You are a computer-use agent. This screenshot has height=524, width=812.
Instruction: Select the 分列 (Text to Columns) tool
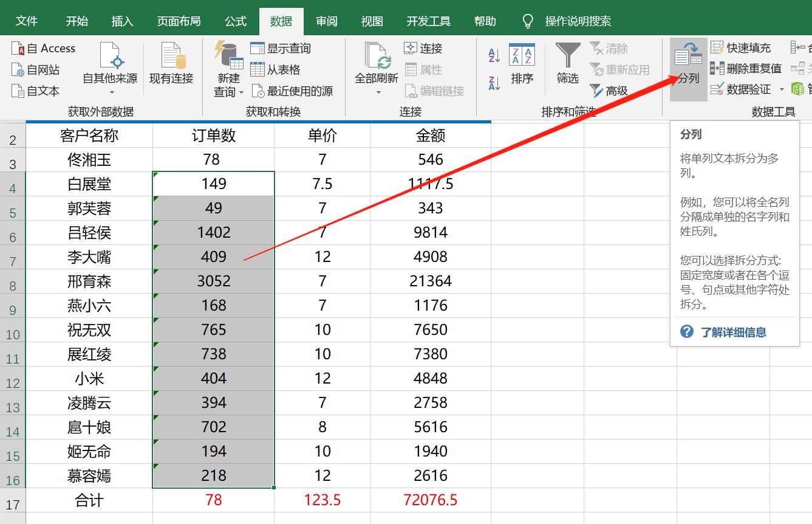687,67
